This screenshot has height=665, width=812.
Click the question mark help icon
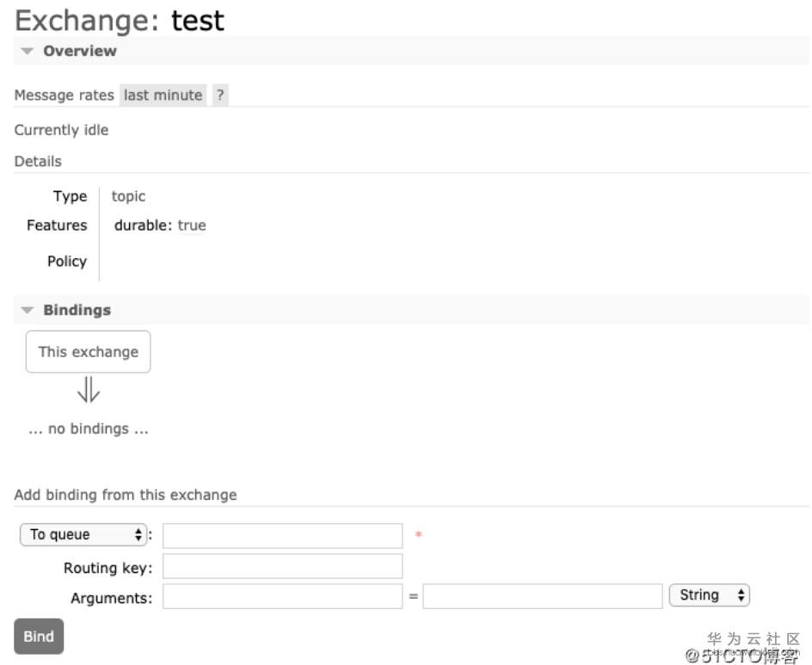[220, 95]
